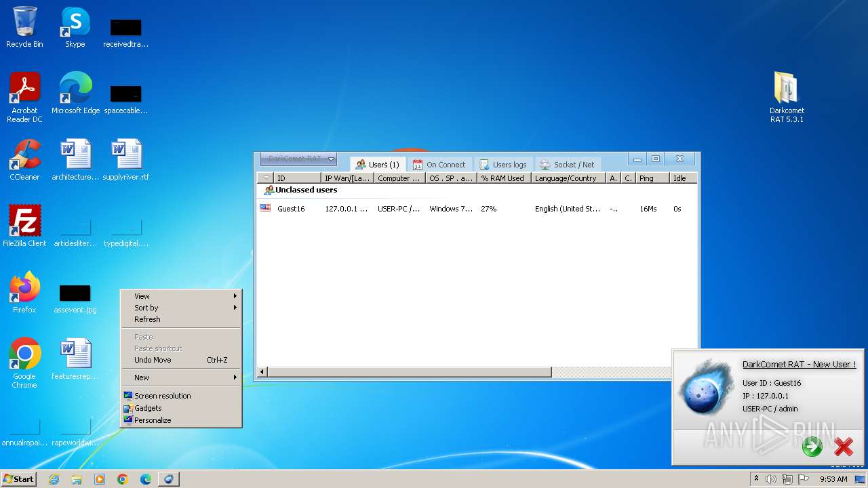The width and height of the screenshot is (868, 488).
Task: Click the 27% RAM used value
Action: 488,209
